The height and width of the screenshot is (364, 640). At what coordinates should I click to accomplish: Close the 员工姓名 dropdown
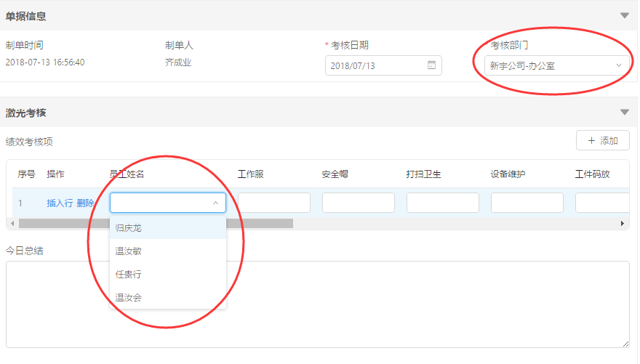[x=215, y=203]
